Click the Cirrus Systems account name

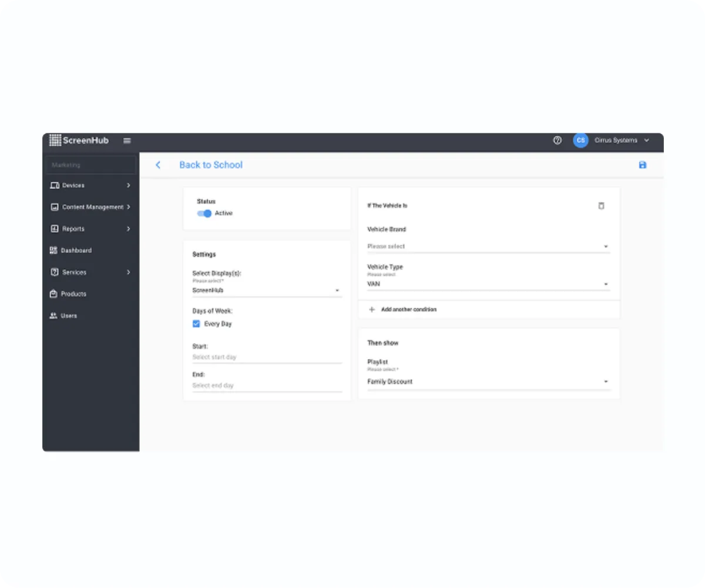point(616,140)
